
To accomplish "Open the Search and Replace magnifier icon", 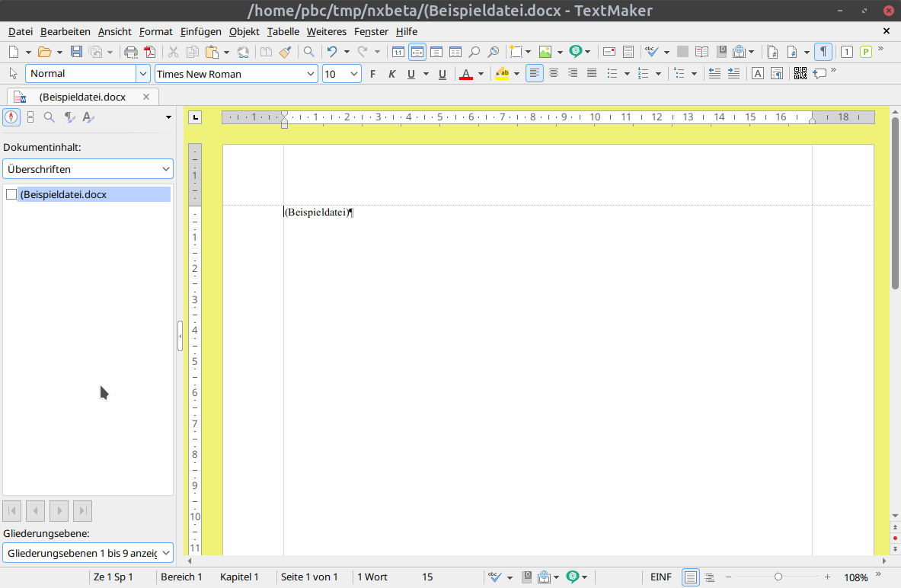I will point(308,52).
